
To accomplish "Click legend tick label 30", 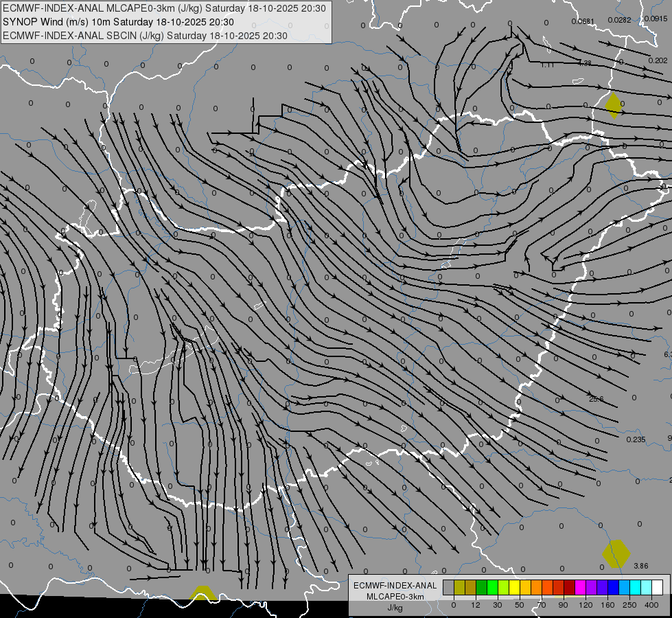I will [x=498, y=605].
